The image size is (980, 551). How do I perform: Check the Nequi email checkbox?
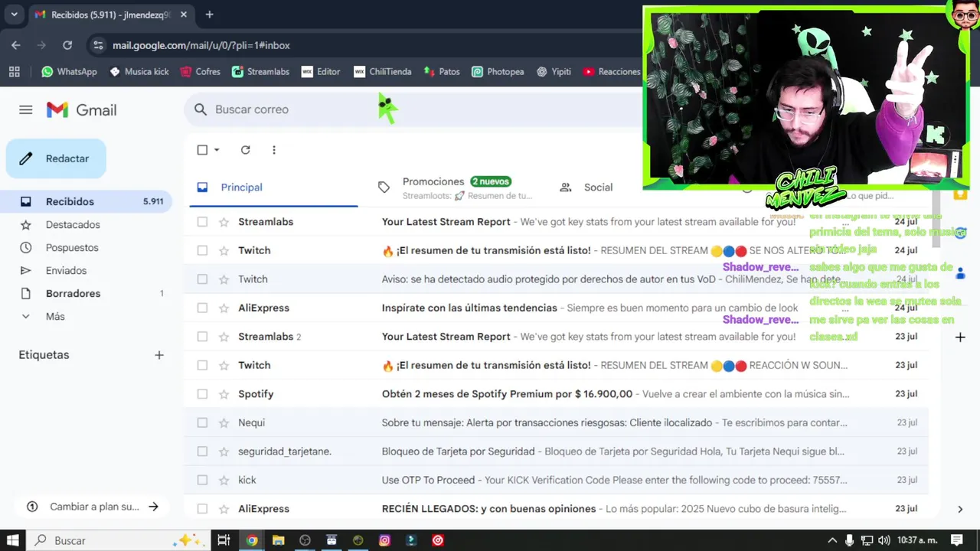(x=202, y=422)
